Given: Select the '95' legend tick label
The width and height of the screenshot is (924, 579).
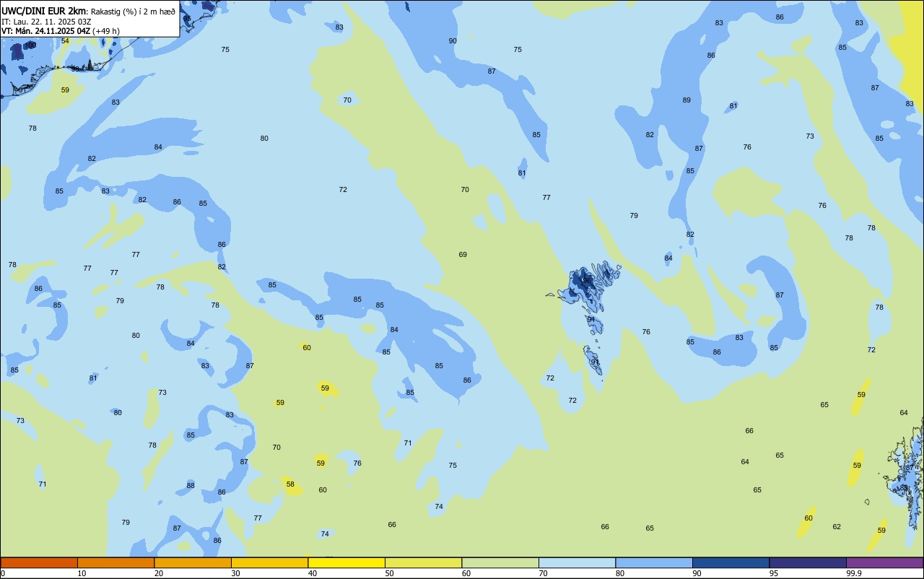Looking at the screenshot, I should pos(775,573).
